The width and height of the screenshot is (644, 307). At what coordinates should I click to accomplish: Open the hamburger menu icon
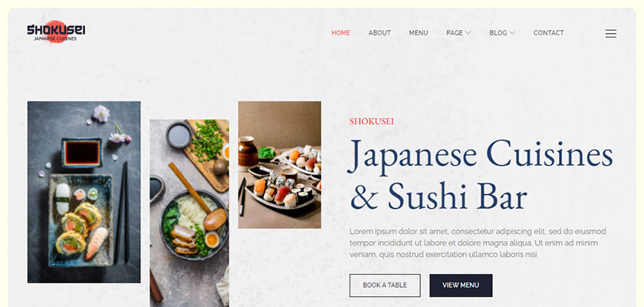611,33
